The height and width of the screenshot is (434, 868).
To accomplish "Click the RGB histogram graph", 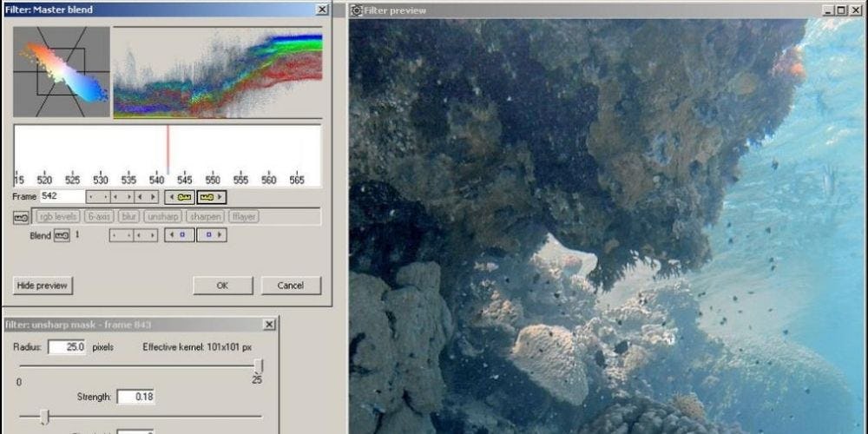I will tap(217, 71).
